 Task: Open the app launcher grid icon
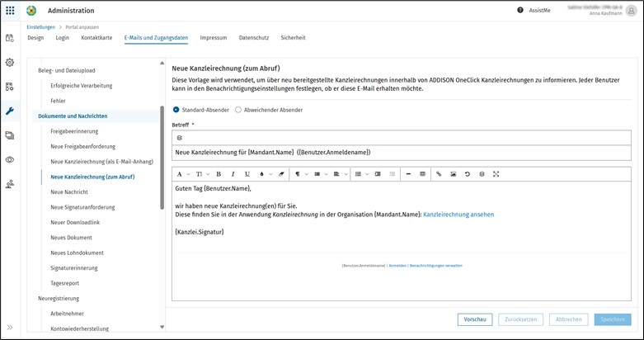point(10,11)
